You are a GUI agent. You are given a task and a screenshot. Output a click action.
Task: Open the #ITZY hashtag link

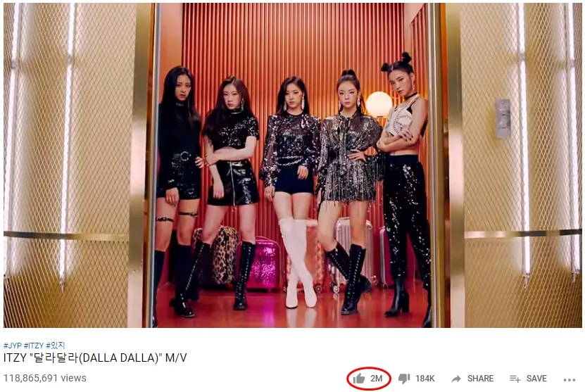(x=34, y=346)
